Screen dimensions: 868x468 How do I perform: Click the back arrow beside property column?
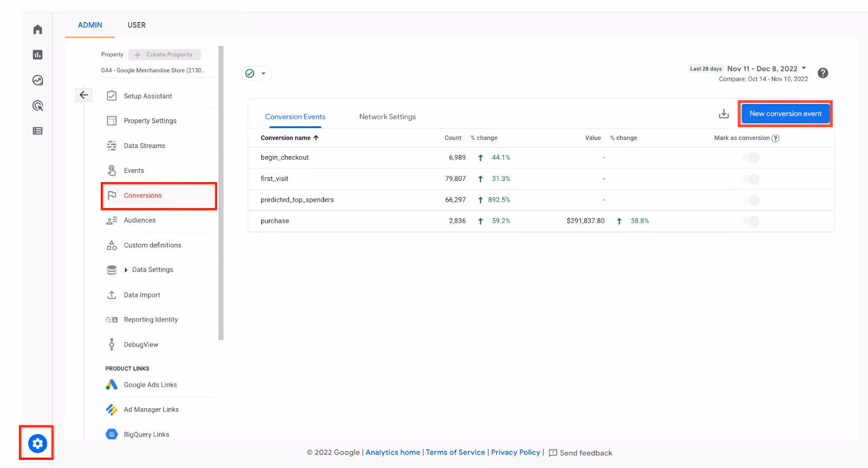(84, 95)
